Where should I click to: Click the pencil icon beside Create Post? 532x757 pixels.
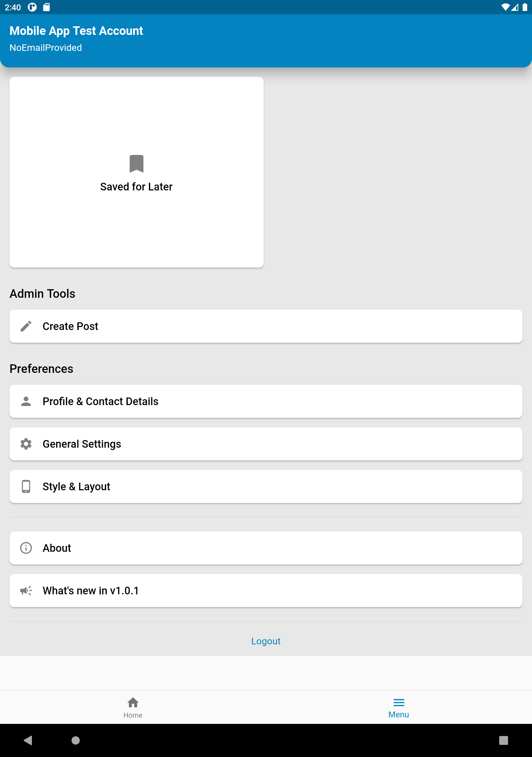coord(26,326)
